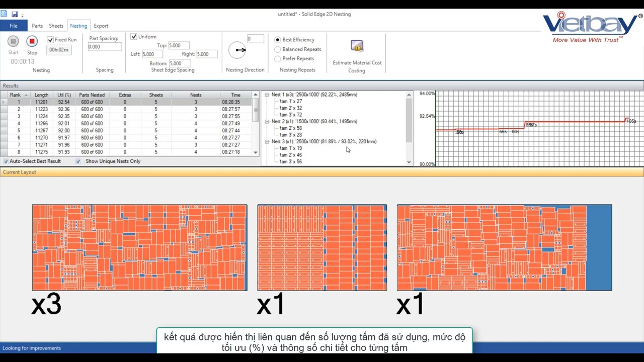
Task: Select the Best Efficiency radio button
Action: (277, 40)
